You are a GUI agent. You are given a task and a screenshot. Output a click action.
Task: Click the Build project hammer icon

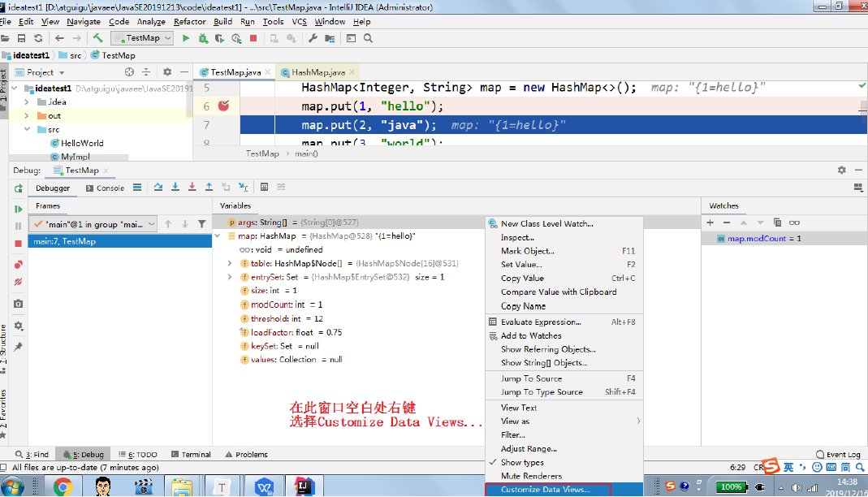coord(97,37)
